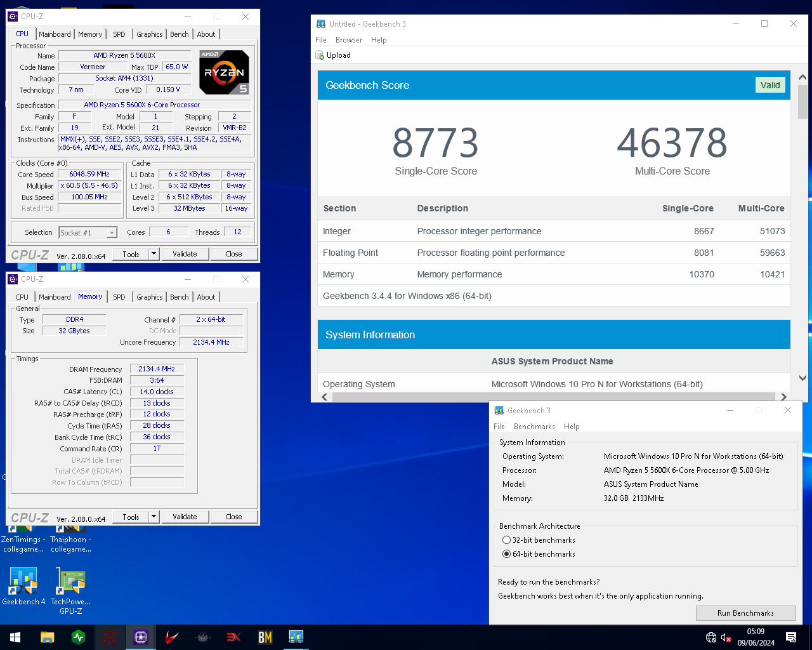The width and height of the screenshot is (812, 650).
Task: Open notification center icon
Action: [x=791, y=637]
